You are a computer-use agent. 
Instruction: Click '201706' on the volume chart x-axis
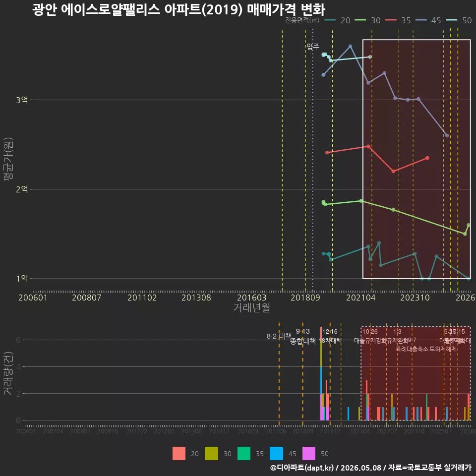tap(276, 431)
